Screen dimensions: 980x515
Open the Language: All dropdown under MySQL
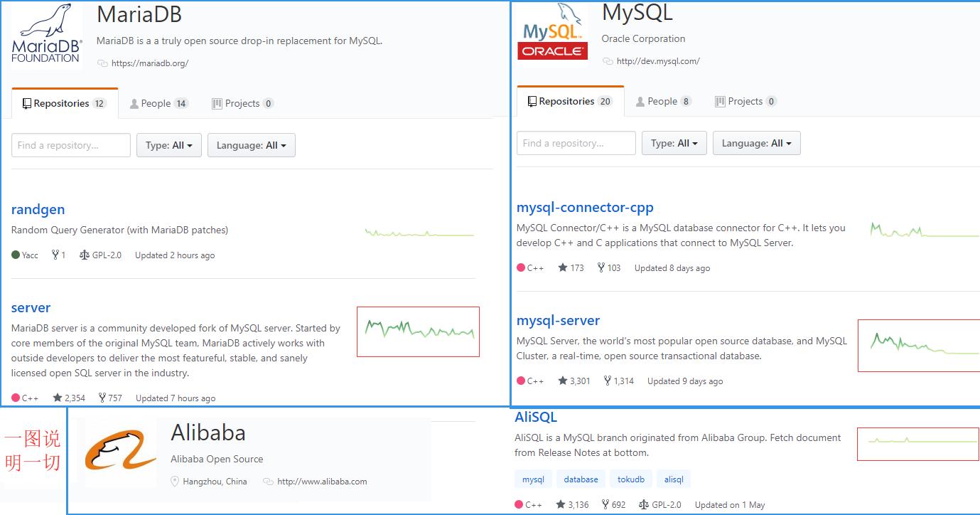[x=757, y=143]
